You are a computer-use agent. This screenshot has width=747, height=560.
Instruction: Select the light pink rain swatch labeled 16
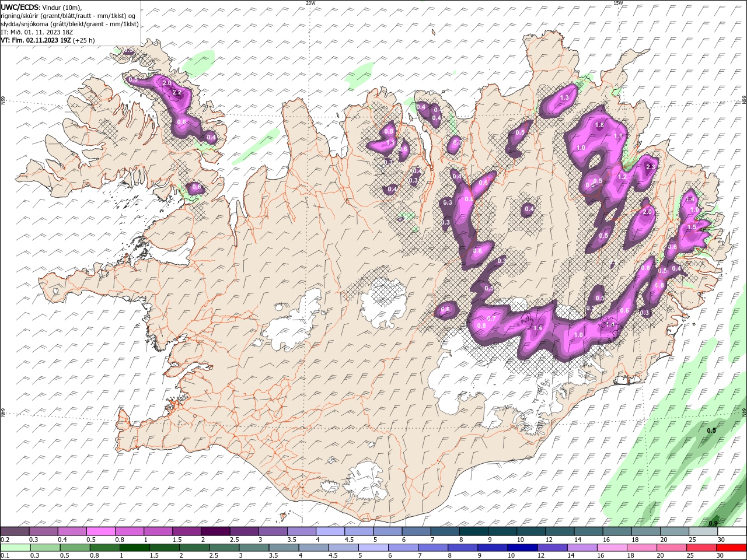(x=611, y=548)
